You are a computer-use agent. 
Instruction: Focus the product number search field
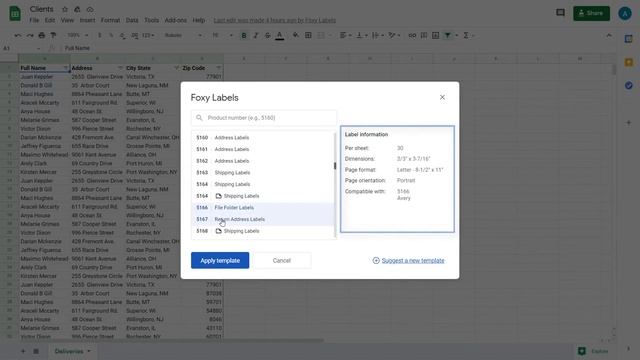pos(264,118)
